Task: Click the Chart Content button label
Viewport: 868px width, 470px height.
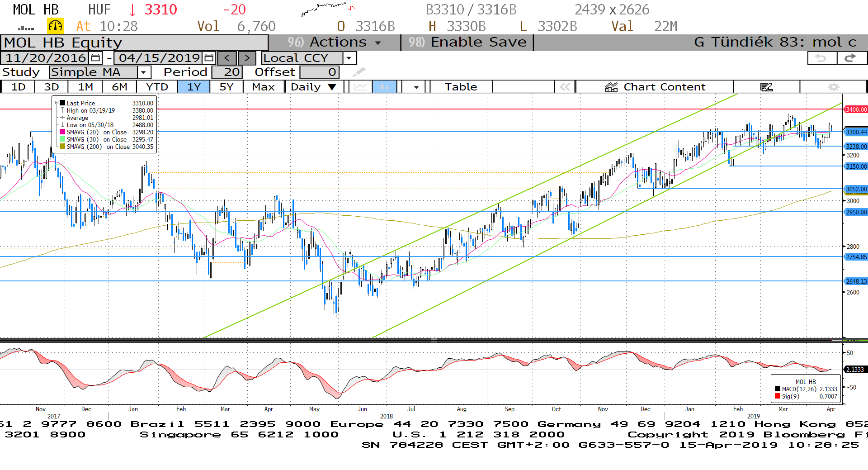Action: [x=664, y=87]
